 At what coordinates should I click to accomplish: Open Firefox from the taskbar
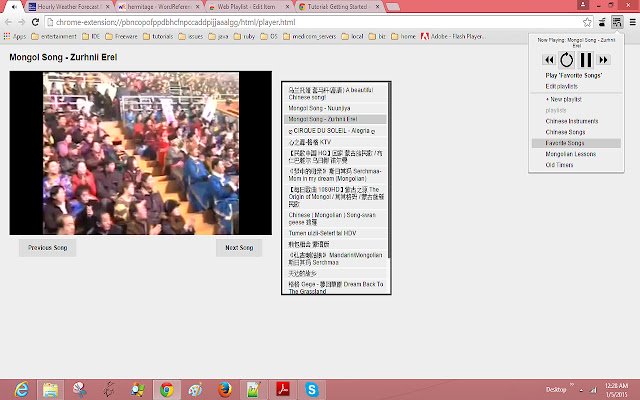click(224, 389)
